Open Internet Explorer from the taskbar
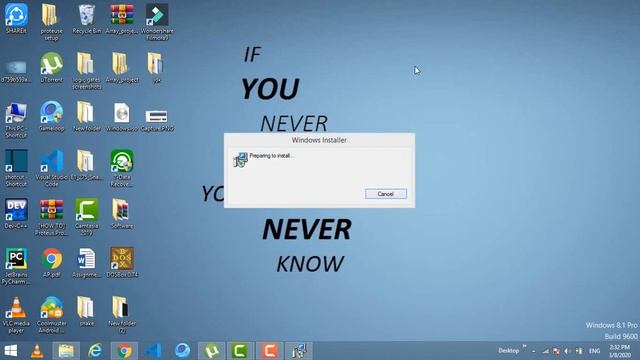The image size is (640, 360). 95,351
